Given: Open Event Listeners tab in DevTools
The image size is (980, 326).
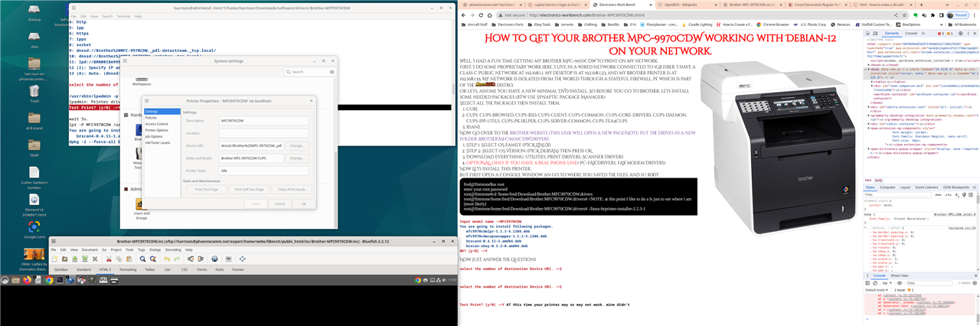Looking at the screenshot, I should 926,187.
